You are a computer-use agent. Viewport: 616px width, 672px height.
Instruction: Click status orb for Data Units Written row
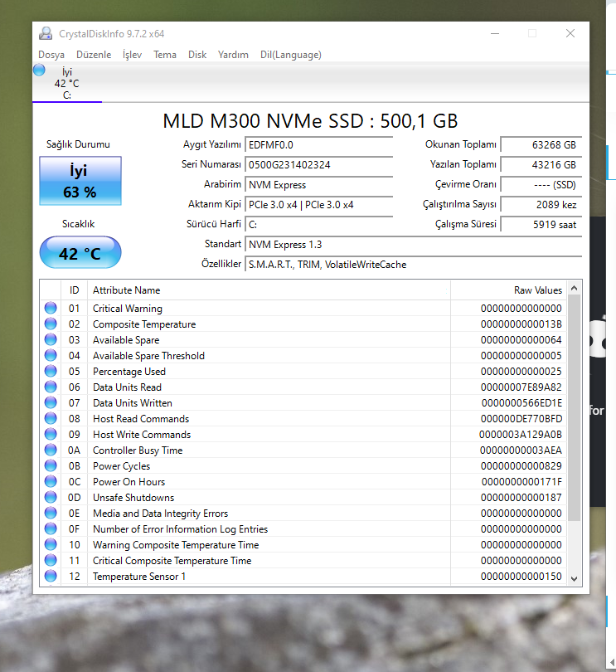pos(51,402)
